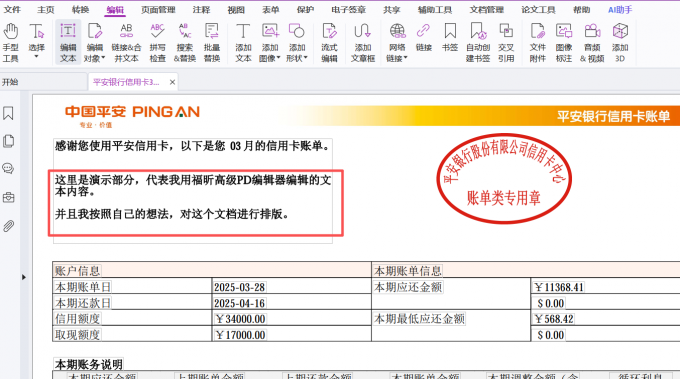This screenshot has height=379, width=680.
Task: Click the Add Image tool (添加图像)
Action: [270, 42]
